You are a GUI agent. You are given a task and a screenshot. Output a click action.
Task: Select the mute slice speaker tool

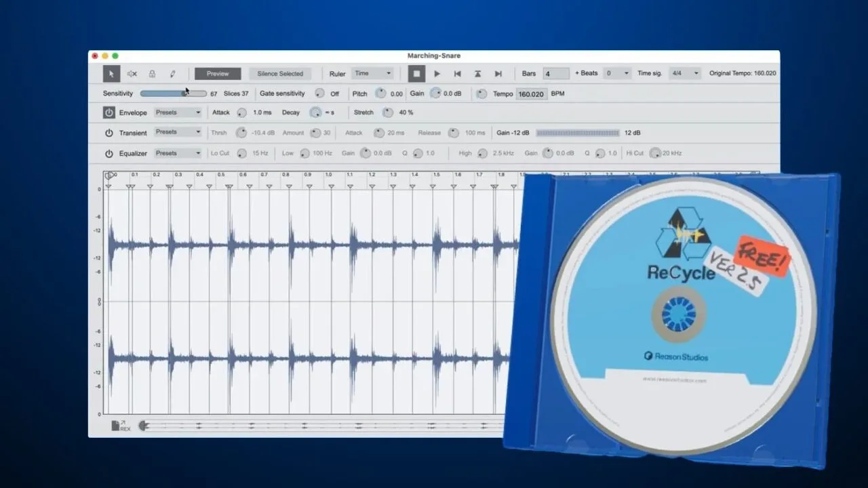click(132, 73)
